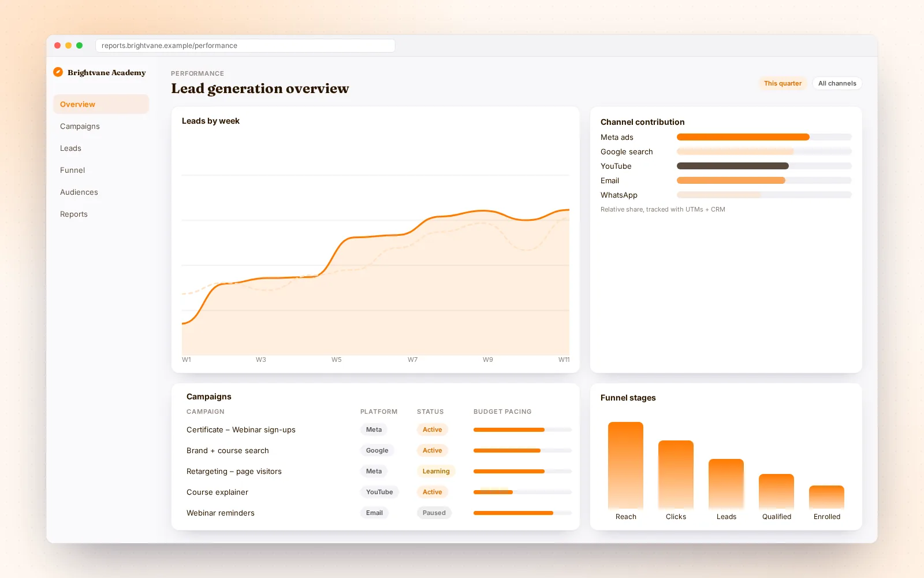Open the Certificate – Webinar sign-ups campaign
Screen dimensions: 924x578
tap(241, 429)
